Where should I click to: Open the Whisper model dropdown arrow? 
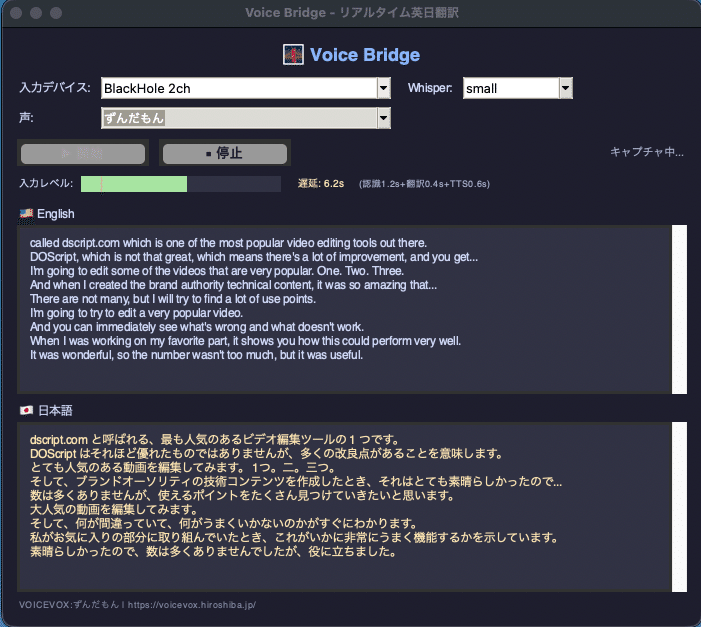point(566,88)
